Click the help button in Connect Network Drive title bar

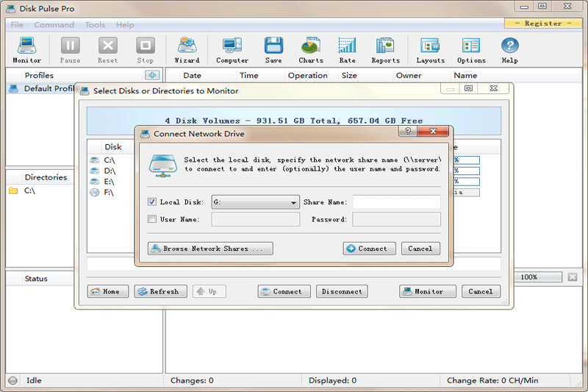click(408, 131)
